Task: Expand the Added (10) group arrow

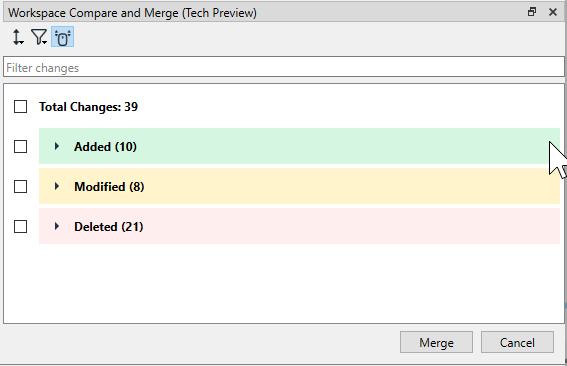Action: [57, 146]
